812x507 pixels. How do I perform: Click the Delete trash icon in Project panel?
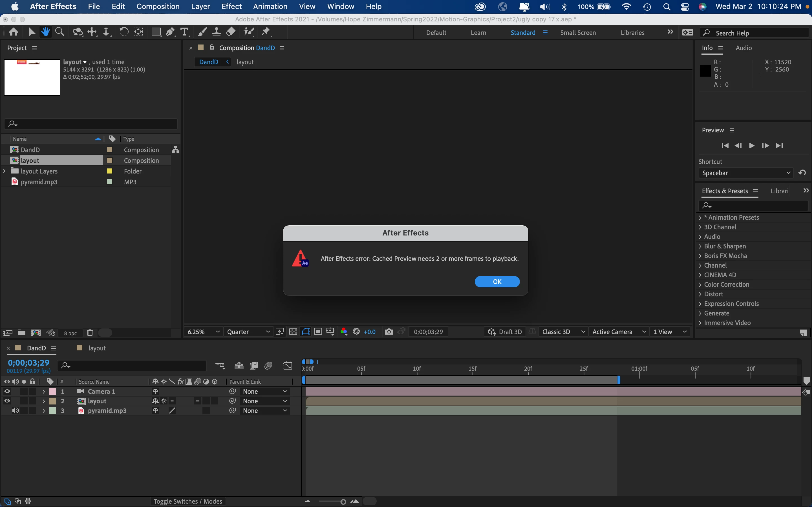click(x=90, y=333)
